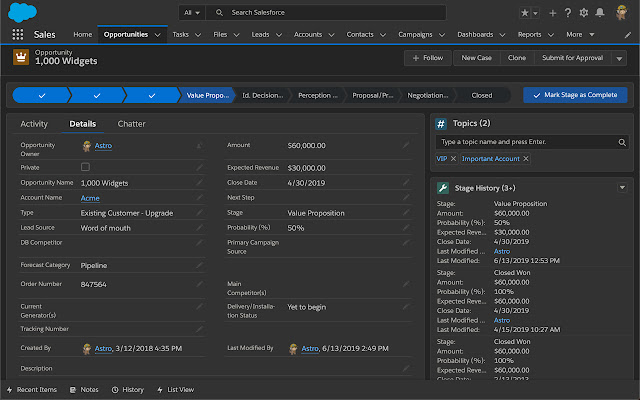The height and width of the screenshot is (400, 640).
Task: Toggle the Private checkbox
Action: coord(85,167)
